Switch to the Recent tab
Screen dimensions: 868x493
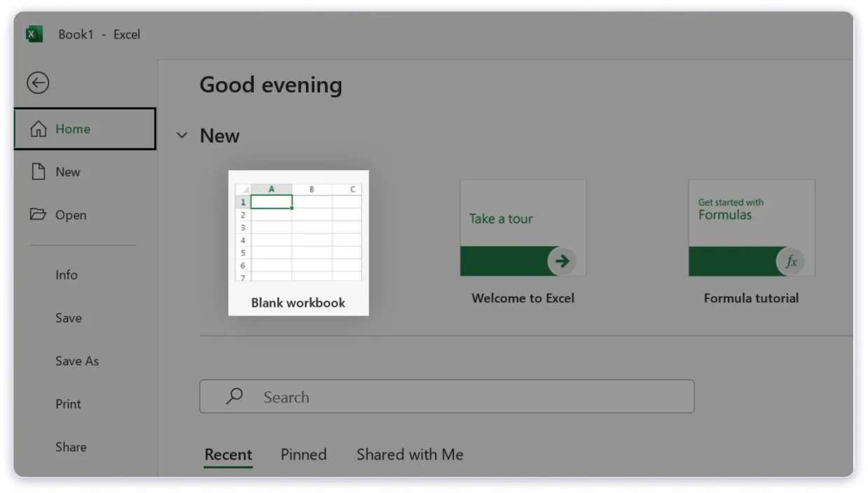pos(228,454)
